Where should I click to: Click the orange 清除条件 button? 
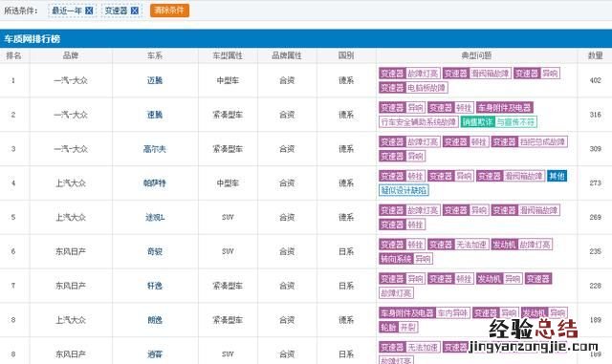[169, 11]
